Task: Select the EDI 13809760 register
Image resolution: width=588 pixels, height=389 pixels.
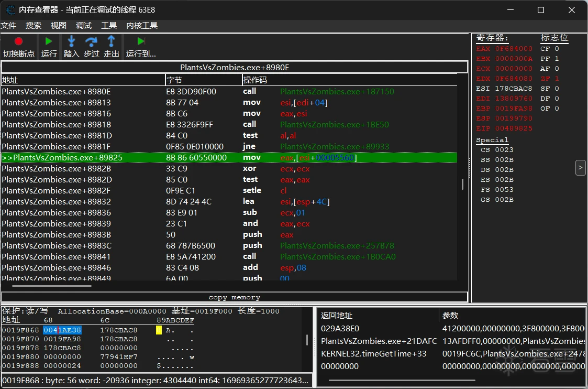Action: click(x=504, y=99)
